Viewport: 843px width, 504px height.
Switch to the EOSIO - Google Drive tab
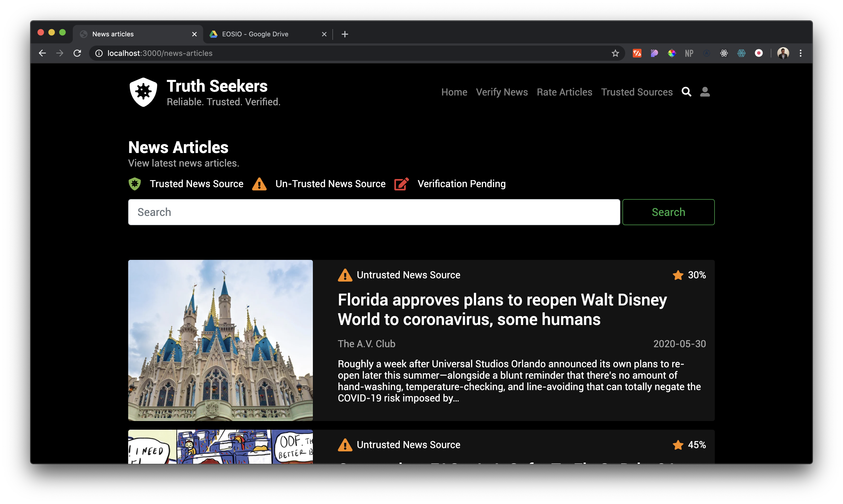coord(255,34)
